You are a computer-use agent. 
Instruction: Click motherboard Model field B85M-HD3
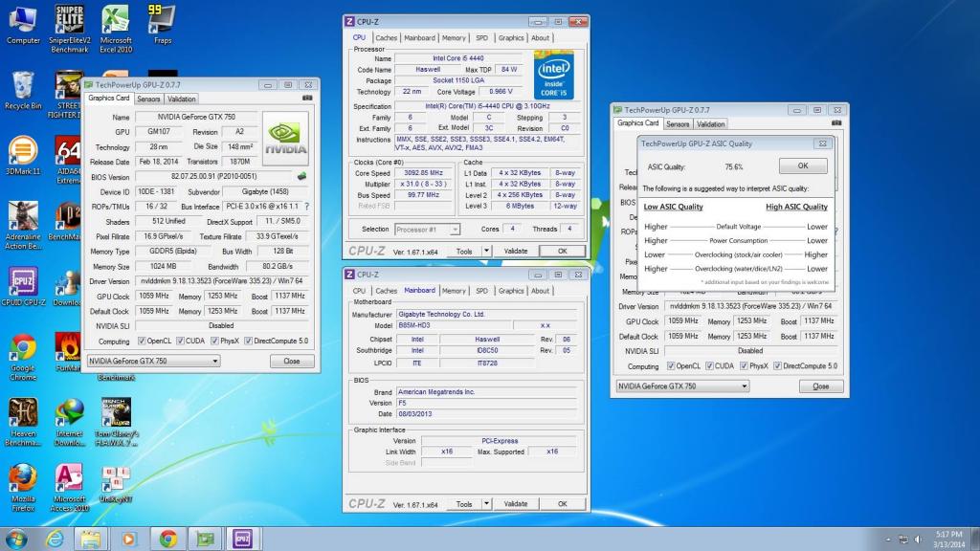click(455, 325)
